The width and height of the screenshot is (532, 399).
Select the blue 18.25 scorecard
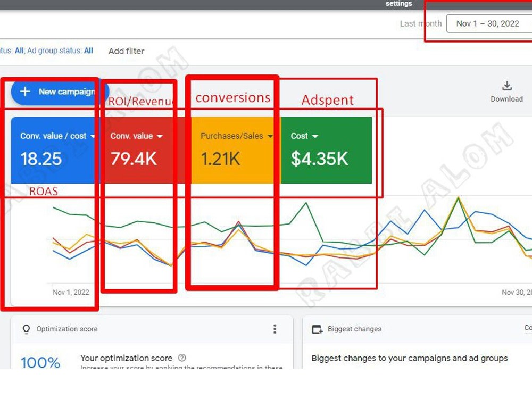[56, 151]
